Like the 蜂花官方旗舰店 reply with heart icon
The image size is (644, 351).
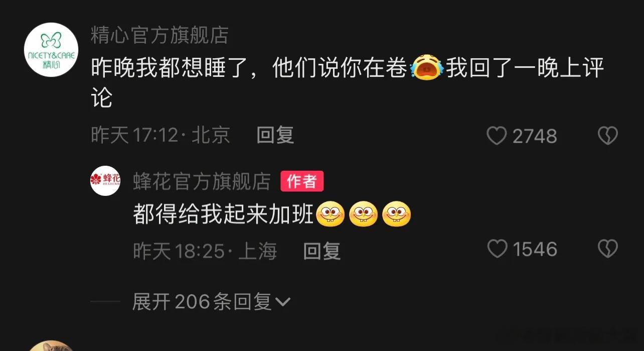point(497,249)
